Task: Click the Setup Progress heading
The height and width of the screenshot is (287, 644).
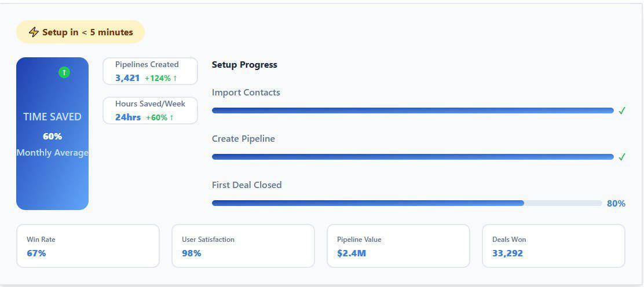Action: pos(244,65)
